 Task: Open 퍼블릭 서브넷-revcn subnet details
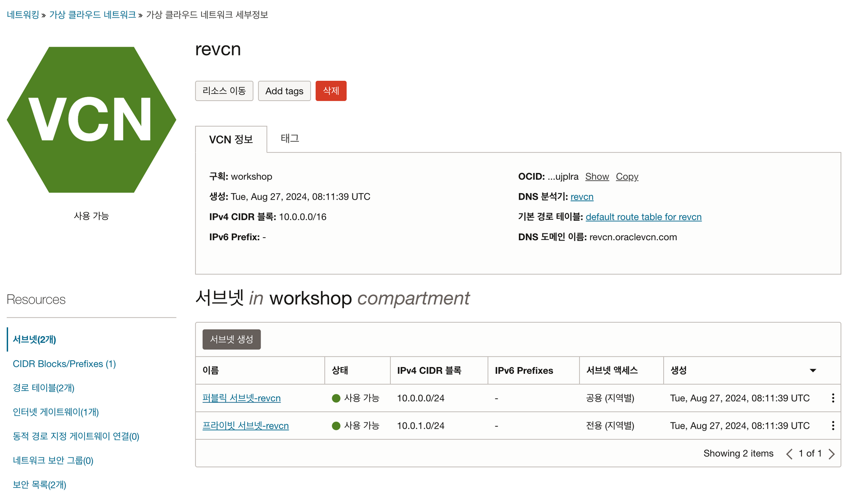242,398
